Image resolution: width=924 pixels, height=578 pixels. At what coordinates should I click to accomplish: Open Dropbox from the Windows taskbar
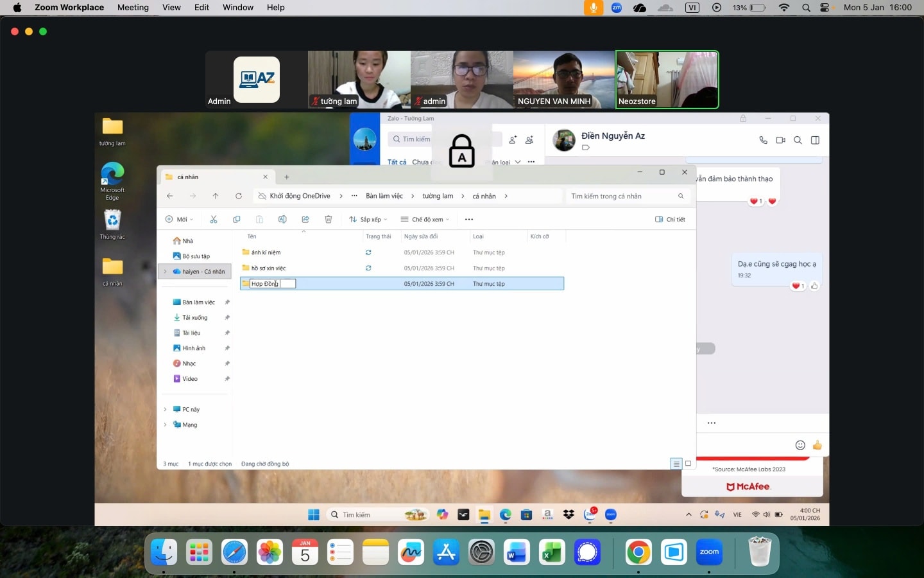pos(569,514)
